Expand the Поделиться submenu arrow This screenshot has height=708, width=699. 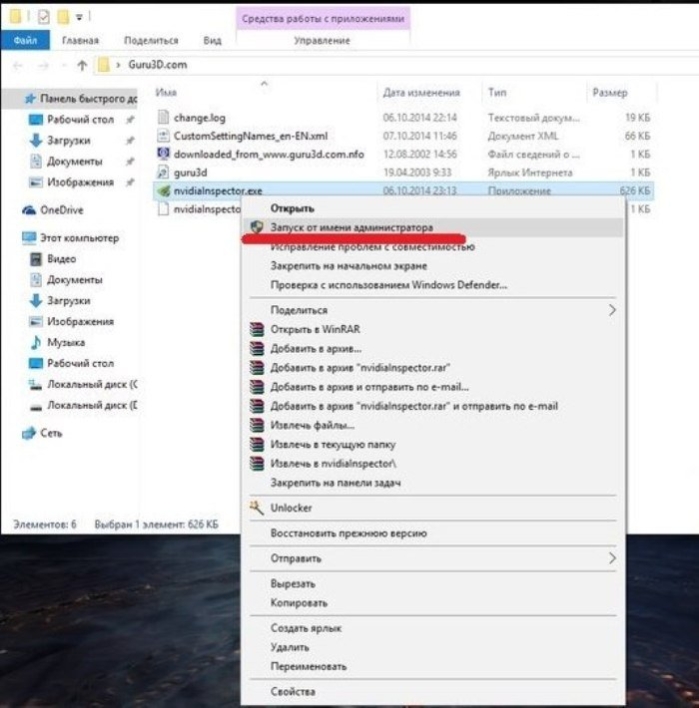(612, 310)
